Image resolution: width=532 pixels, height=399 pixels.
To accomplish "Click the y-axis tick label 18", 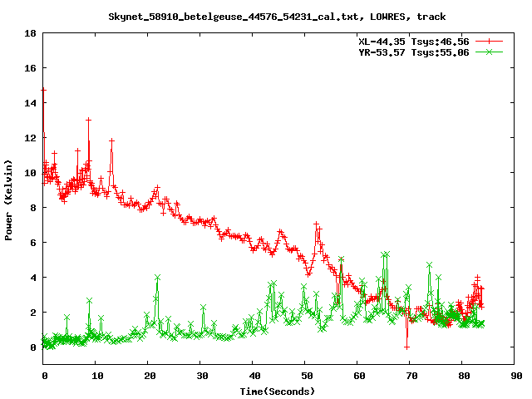I will tap(30, 33).
